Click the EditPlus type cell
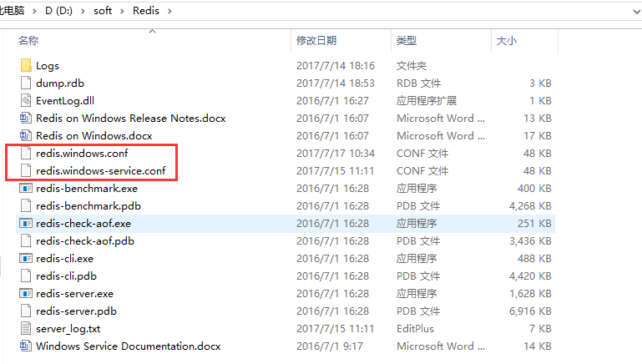Viewport: 642px width, 364px height. [x=415, y=328]
